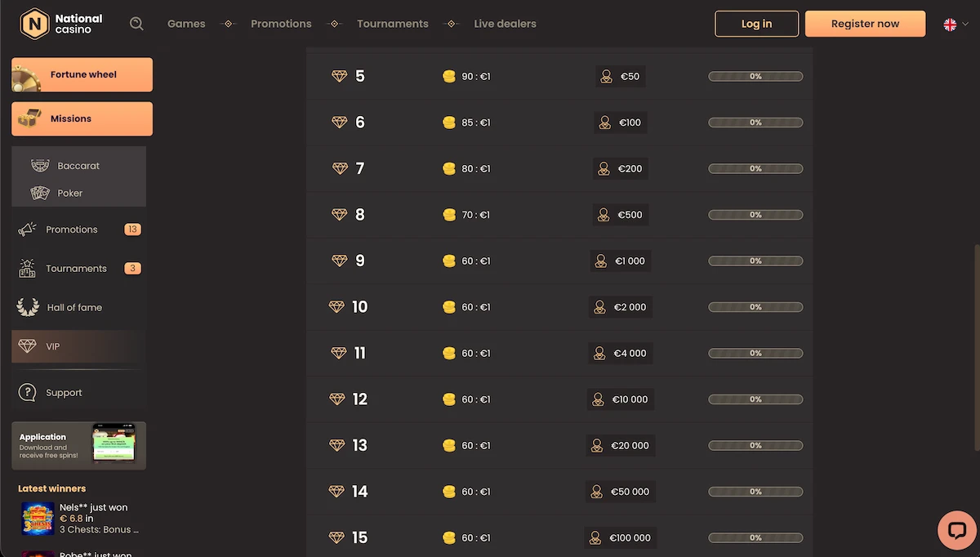980x557 pixels.
Task: Click the Tournaments podium icon
Action: tap(27, 268)
